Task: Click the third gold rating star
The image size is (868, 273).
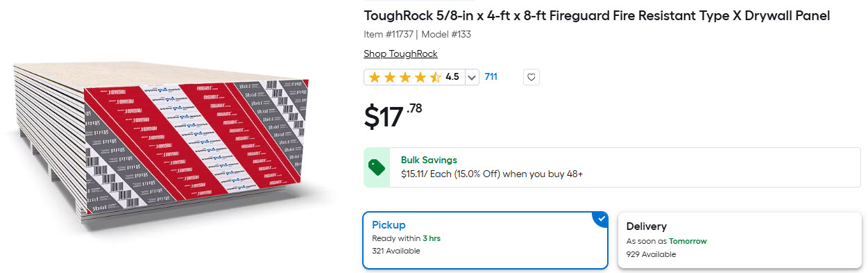Action: (x=405, y=77)
